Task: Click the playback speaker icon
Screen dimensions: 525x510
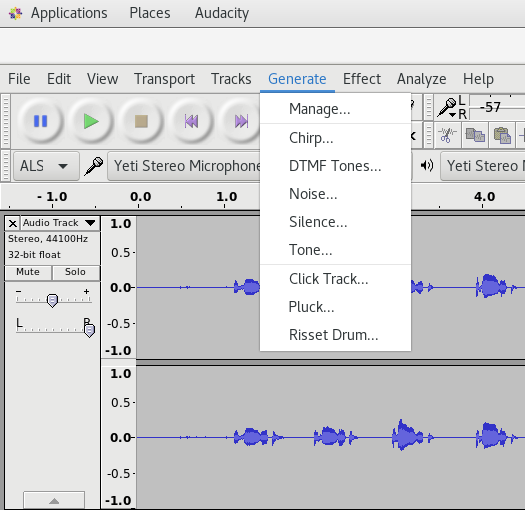Action: [427, 165]
